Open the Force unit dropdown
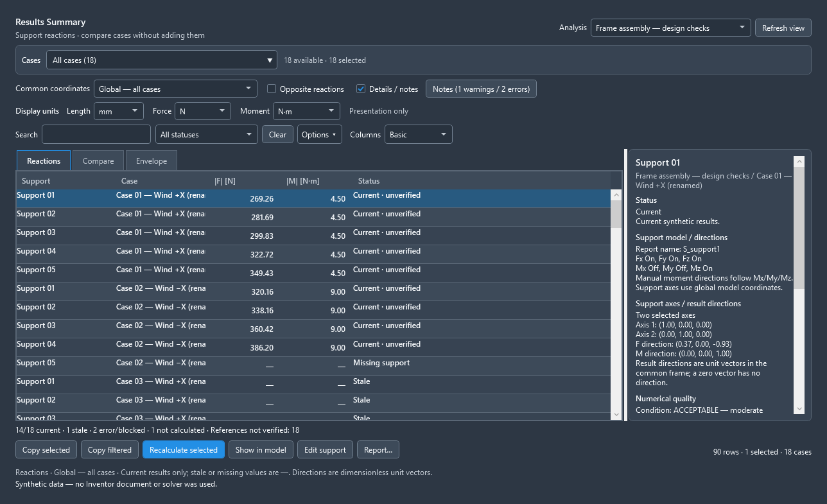This screenshot has height=504, width=827. (x=203, y=111)
